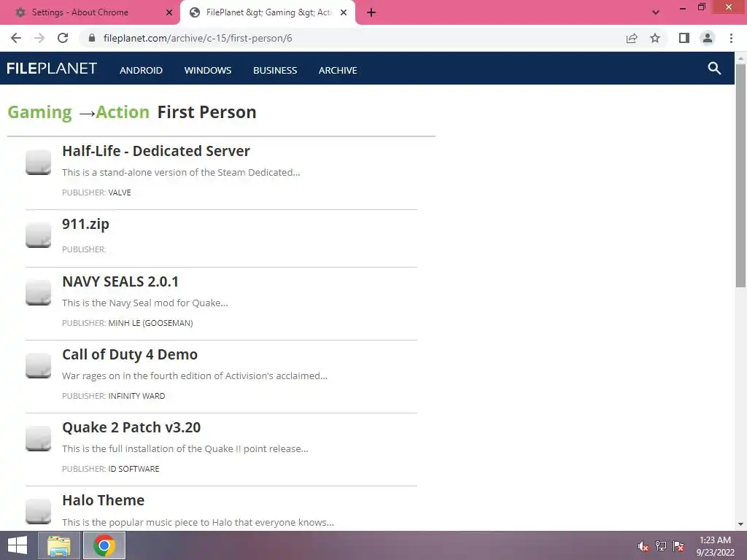Click 'This is the popular music piece to Halo...'

[x=198, y=522]
